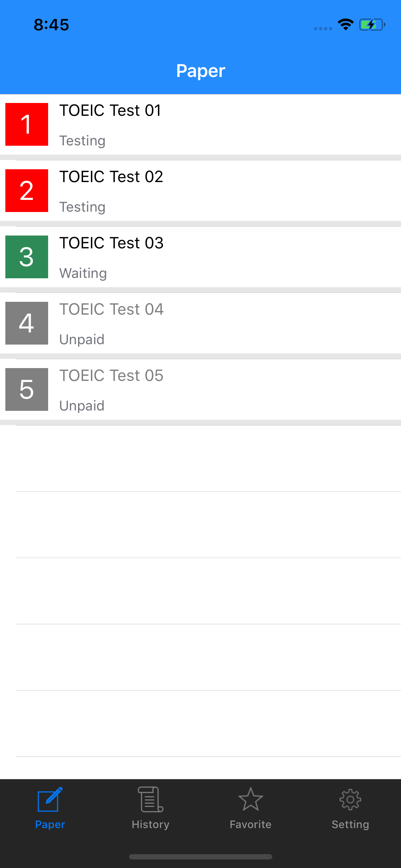This screenshot has width=401, height=868.
Task: Tap the red badge numbered 1
Action: coord(26,124)
